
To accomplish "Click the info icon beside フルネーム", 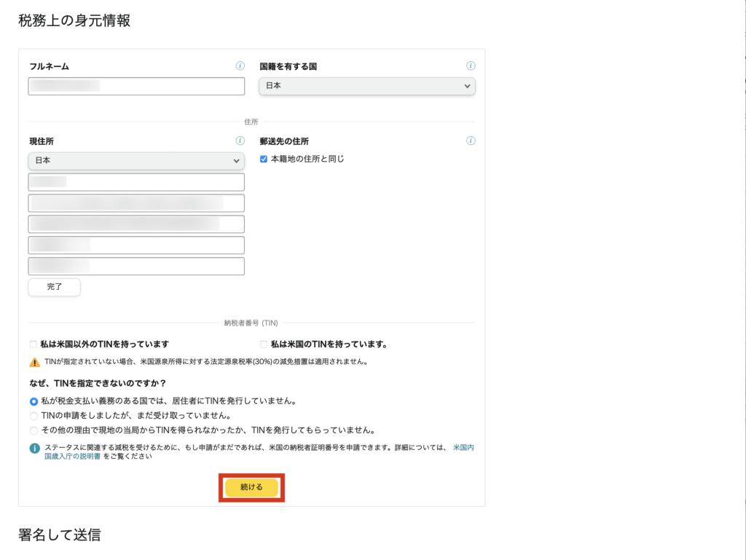I will click(240, 66).
